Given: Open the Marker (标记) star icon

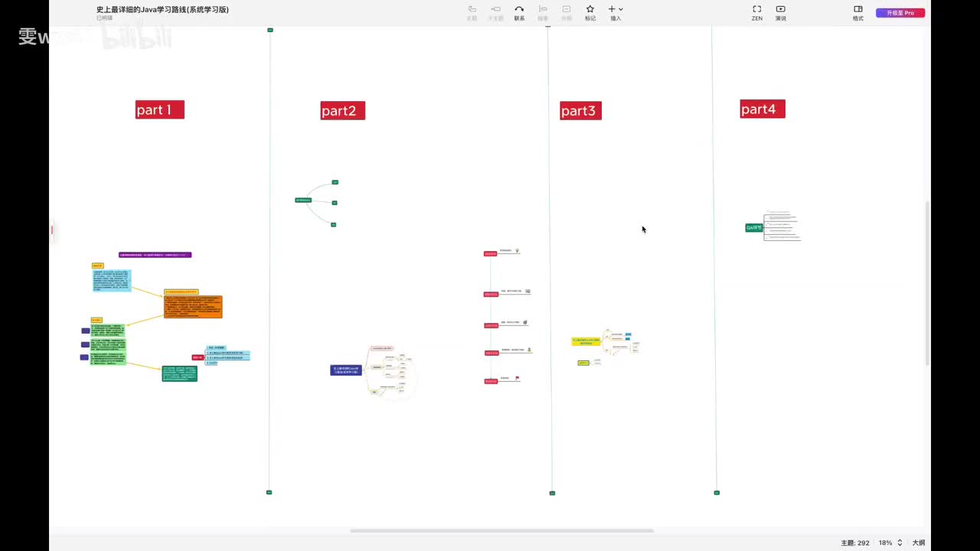Looking at the screenshot, I should pyautogui.click(x=590, y=9).
